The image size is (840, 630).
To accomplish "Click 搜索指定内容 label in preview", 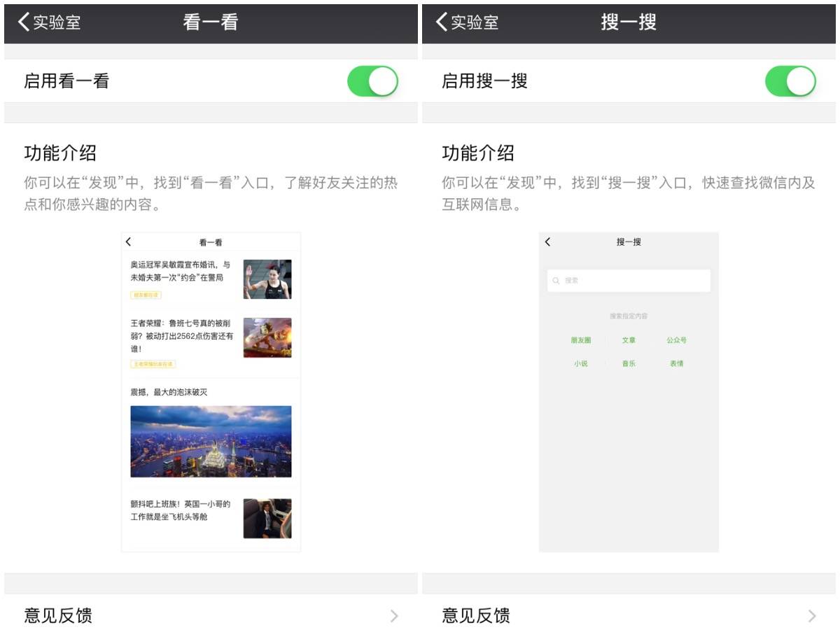I will pos(629,316).
